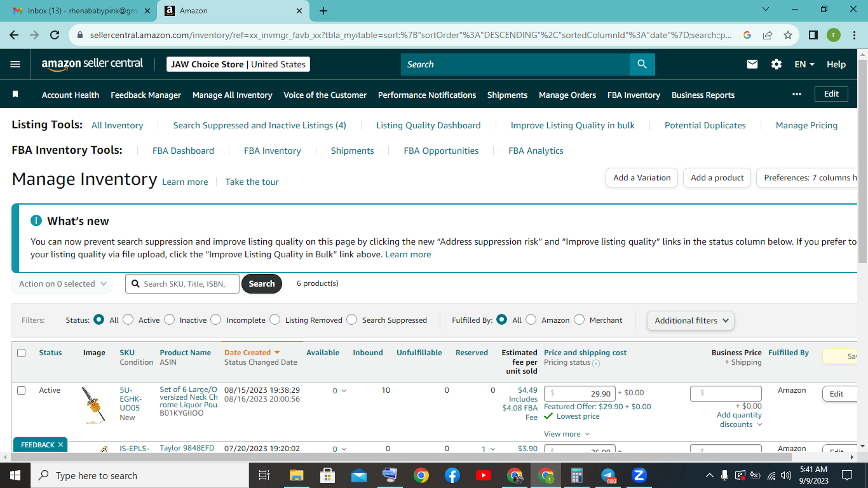Open the Seller Central hamburger menu

(x=15, y=64)
